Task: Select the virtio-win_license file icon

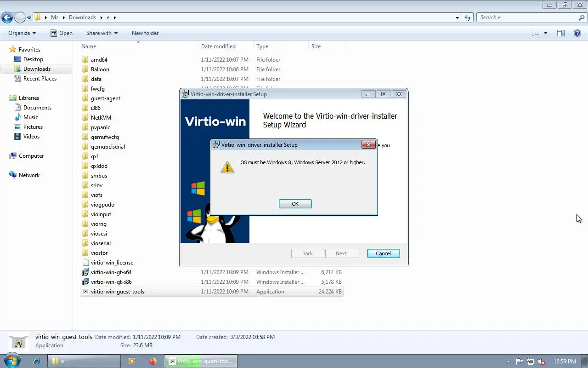Action: (x=85, y=263)
